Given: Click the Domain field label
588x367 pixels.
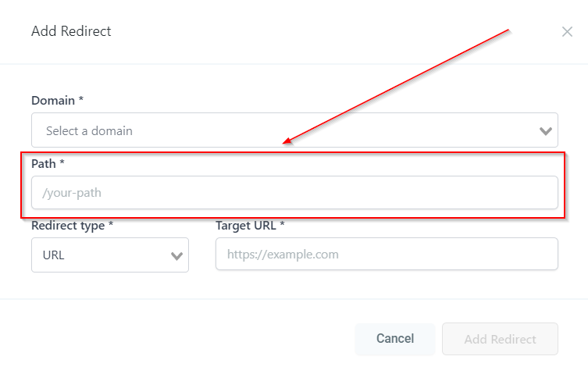Looking at the screenshot, I should [x=53, y=101].
